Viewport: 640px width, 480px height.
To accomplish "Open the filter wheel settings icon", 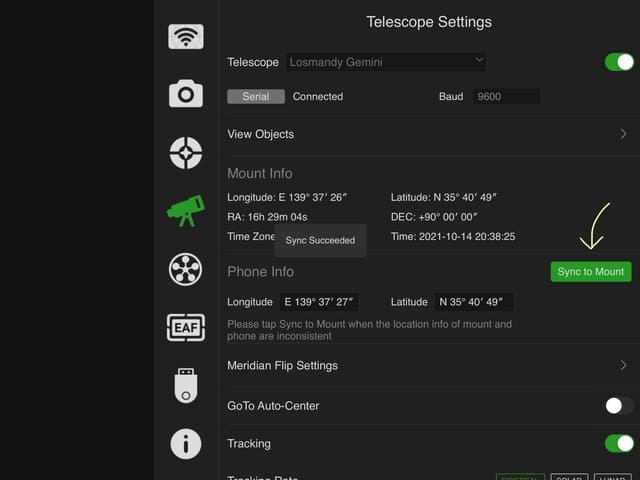I will (x=186, y=268).
